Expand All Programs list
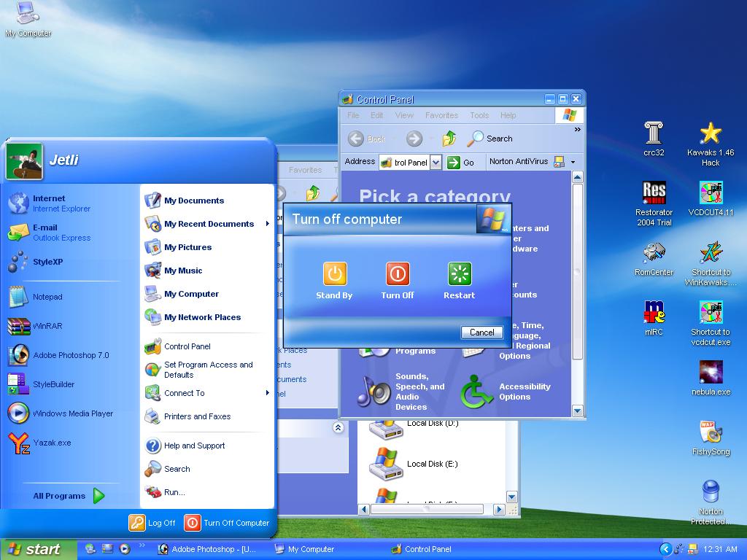The width and height of the screenshot is (747, 560). coord(68,496)
